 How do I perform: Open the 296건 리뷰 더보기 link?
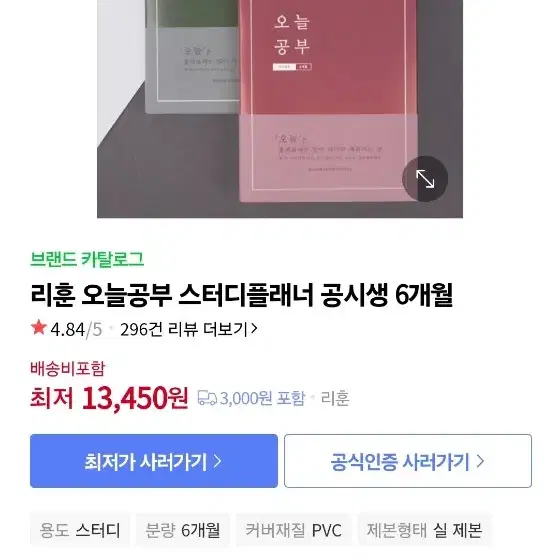[x=189, y=329]
